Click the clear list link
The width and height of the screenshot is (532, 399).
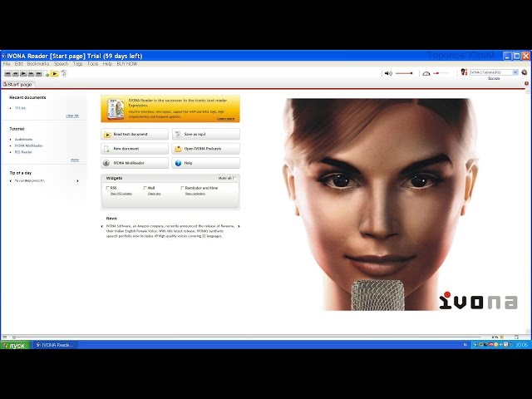click(72, 116)
